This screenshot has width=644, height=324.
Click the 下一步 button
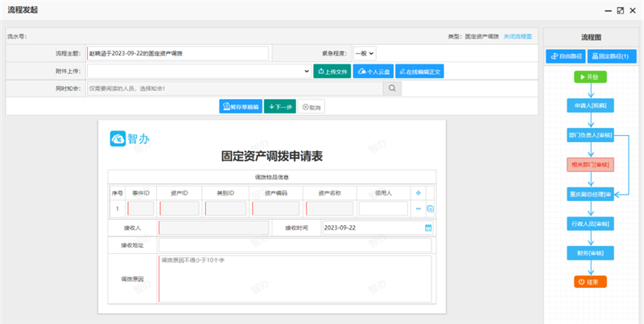(279, 107)
